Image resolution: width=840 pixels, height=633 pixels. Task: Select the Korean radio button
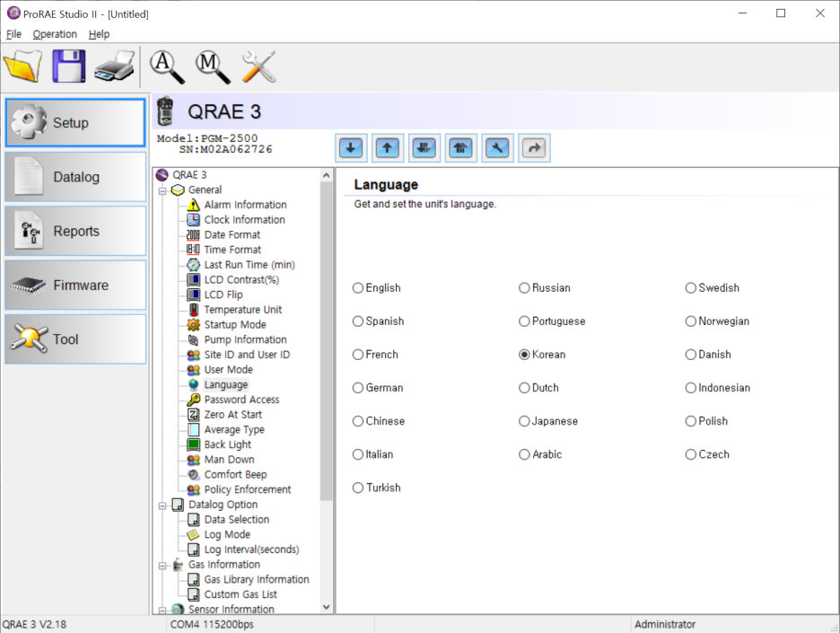point(524,355)
